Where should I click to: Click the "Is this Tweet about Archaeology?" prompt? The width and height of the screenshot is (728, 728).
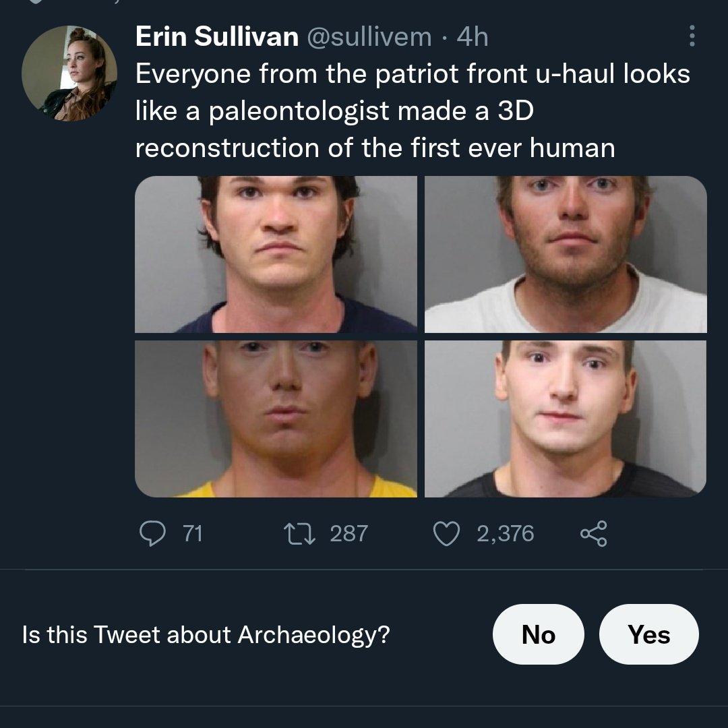click(x=206, y=635)
